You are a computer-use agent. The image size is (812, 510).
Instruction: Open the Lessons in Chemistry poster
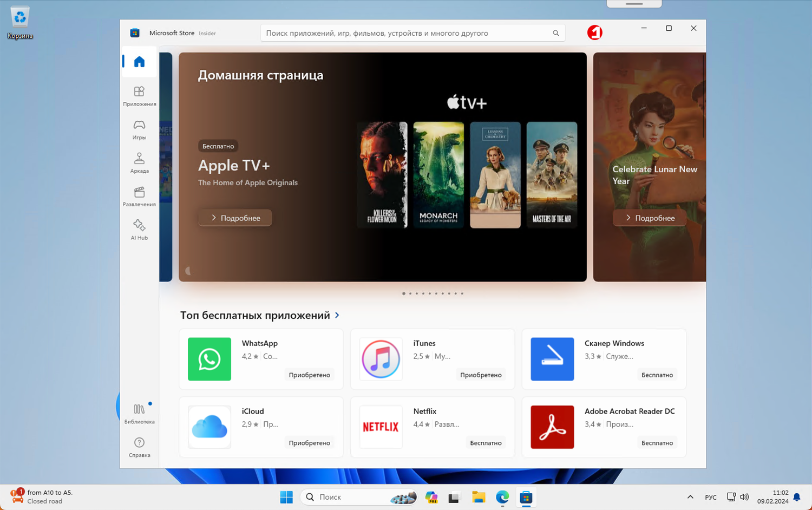click(x=495, y=175)
